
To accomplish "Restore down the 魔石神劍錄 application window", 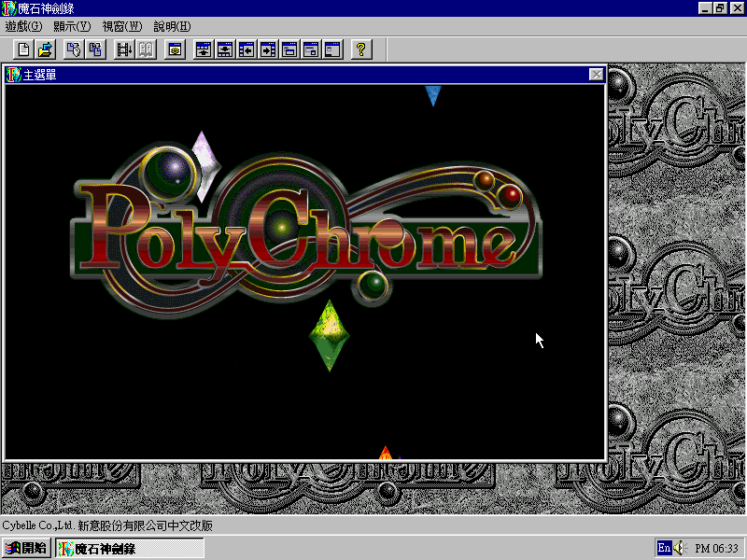I will click(x=719, y=8).
